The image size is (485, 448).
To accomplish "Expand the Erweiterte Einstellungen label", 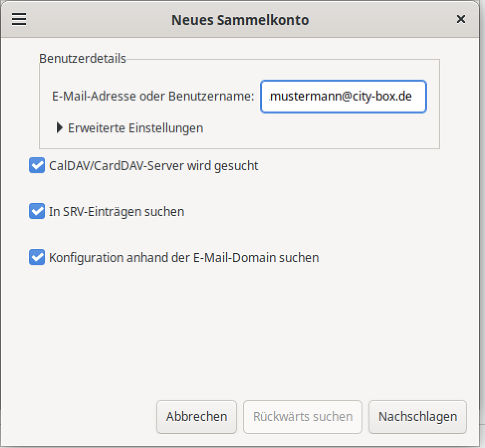I will tap(135, 128).
